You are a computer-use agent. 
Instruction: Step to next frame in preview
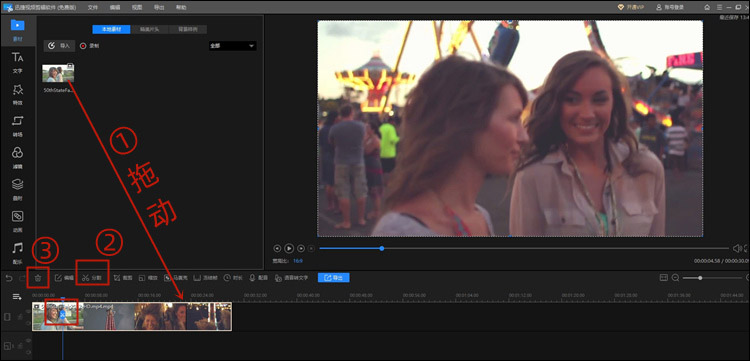[301, 248]
